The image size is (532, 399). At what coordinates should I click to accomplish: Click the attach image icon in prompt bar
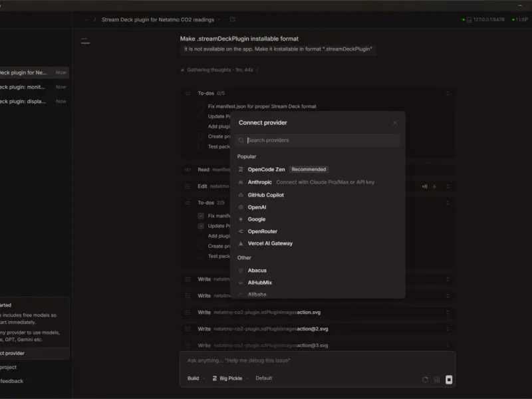[437, 380]
